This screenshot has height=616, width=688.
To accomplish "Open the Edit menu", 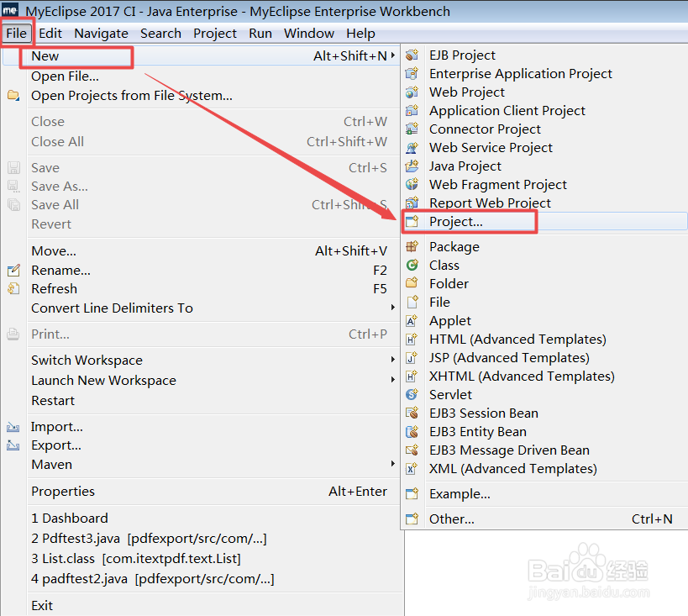I will click(x=50, y=34).
